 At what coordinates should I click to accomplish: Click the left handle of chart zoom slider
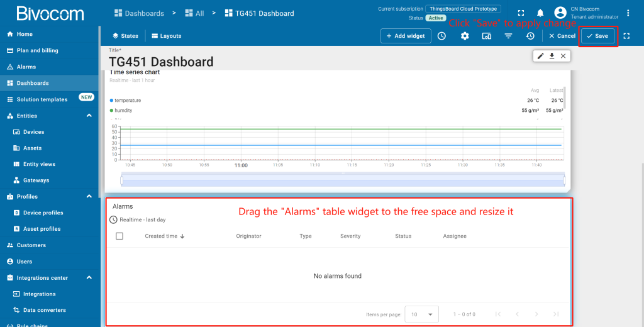pos(121,180)
